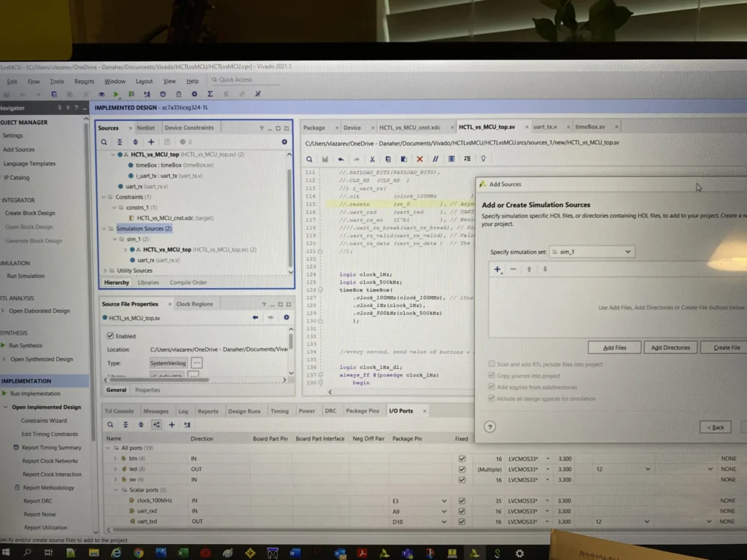The width and height of the screenshot is (747, 560).
Task: Toggle Fixed checkbox for led port row
Action: [x=462, y=469]
